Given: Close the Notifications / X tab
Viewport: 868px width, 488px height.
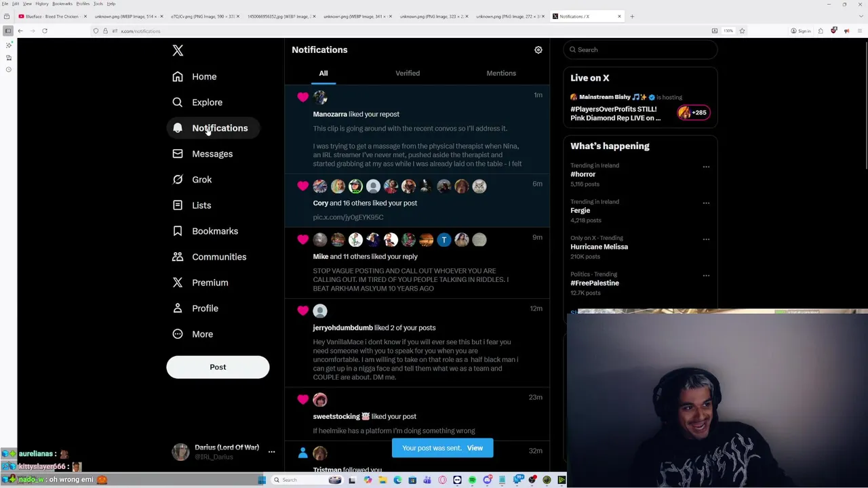Looking at the screenshot, I should 619,16.
